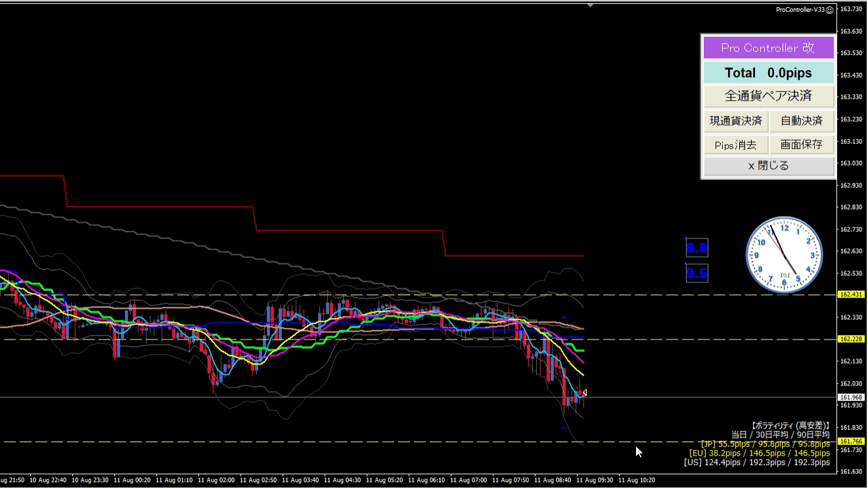Image resolution: width=868 pixels, height=488 pixels.
Task: Click the 163.730 price scale value
Action: [x=851, y=9]
